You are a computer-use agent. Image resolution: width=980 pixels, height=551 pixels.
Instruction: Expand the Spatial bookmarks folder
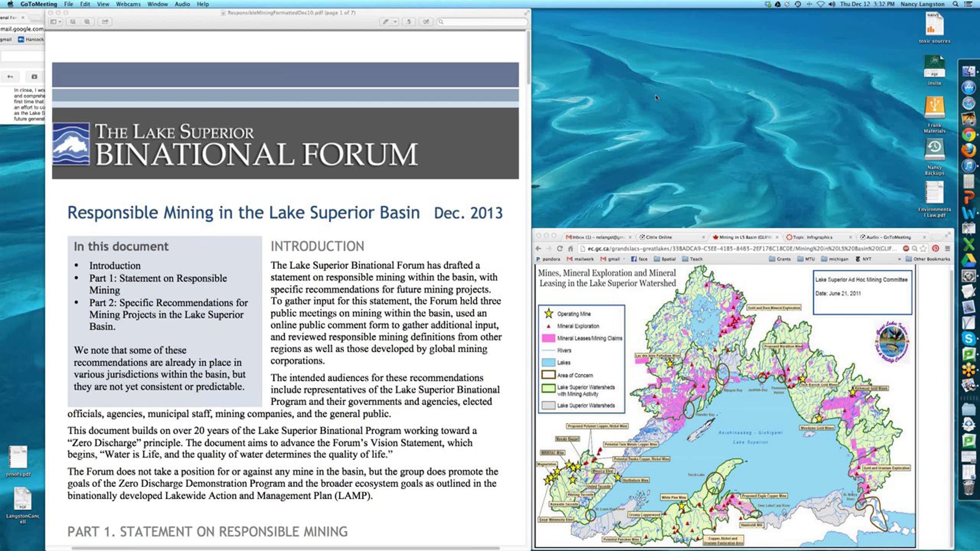[665, 259]
